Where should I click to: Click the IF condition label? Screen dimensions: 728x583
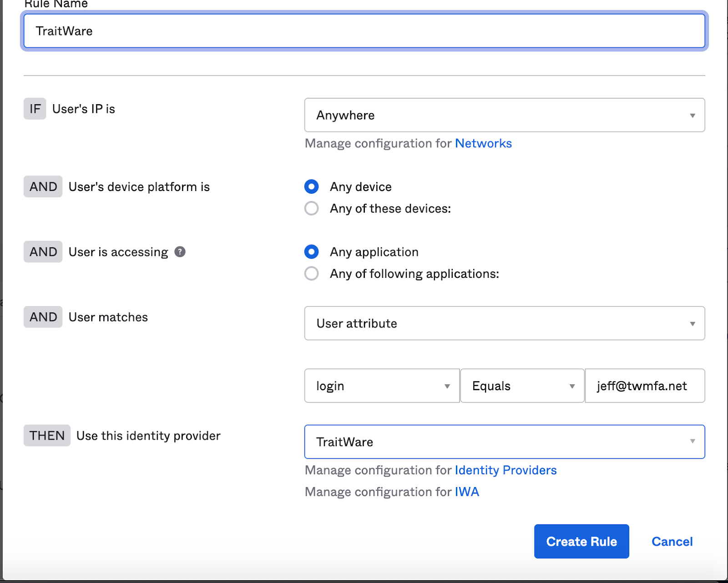point(35,109)
